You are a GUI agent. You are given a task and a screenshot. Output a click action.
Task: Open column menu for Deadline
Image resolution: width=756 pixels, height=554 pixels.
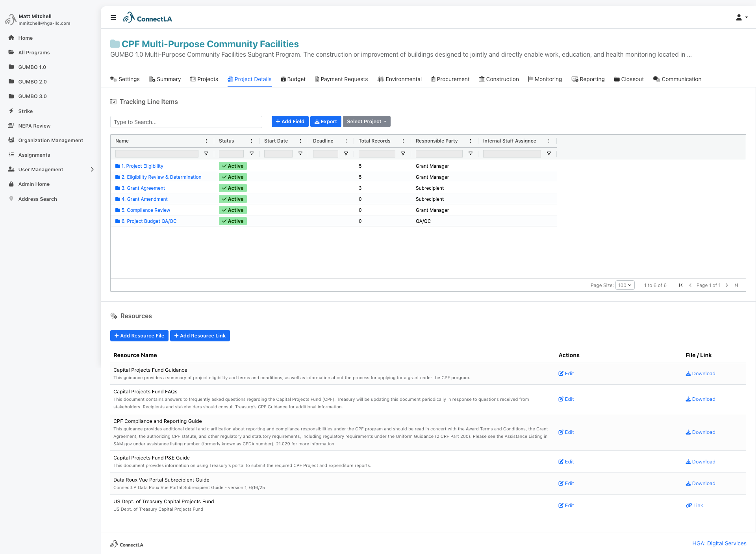tap(346, 141)
